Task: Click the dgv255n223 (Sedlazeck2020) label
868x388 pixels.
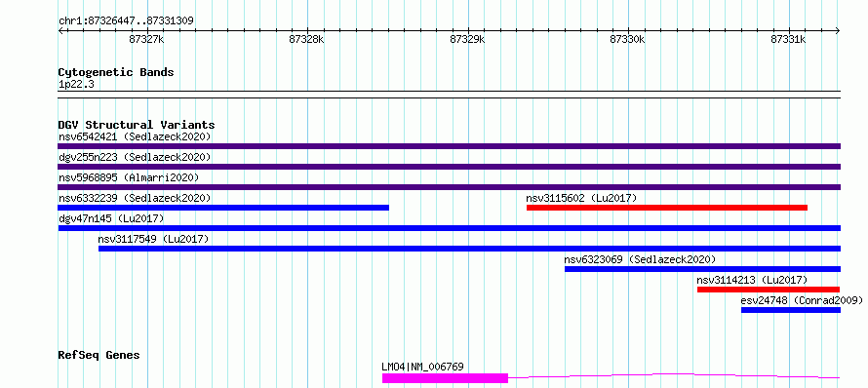Action: 135,157
